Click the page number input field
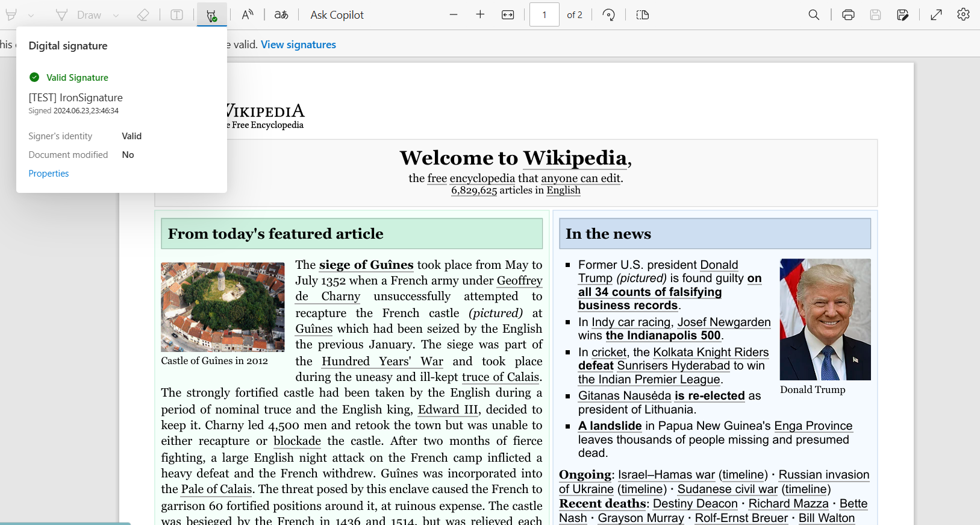The height and width of the screenshot is (525, 980). point(544,15)
